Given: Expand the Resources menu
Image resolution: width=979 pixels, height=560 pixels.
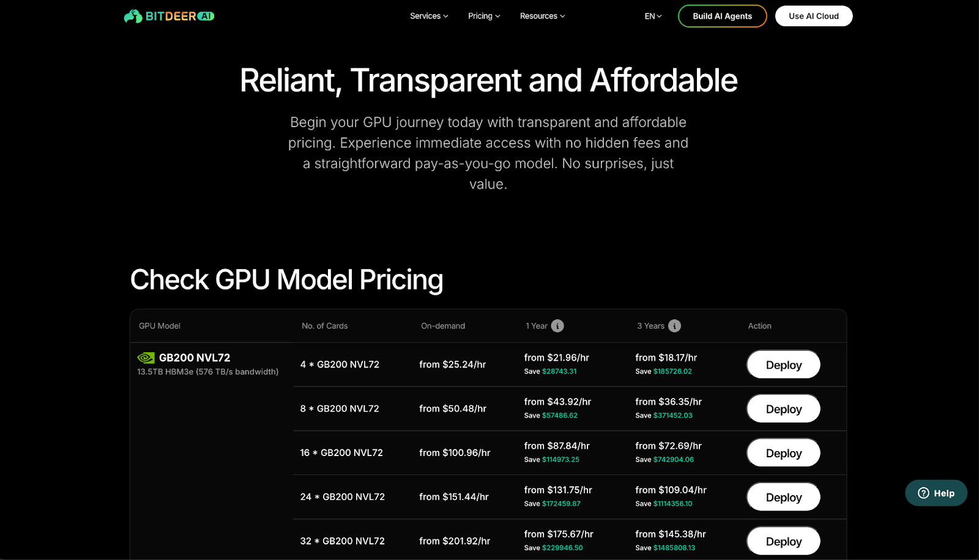Looking at the screenshot, I should (542, 16).
